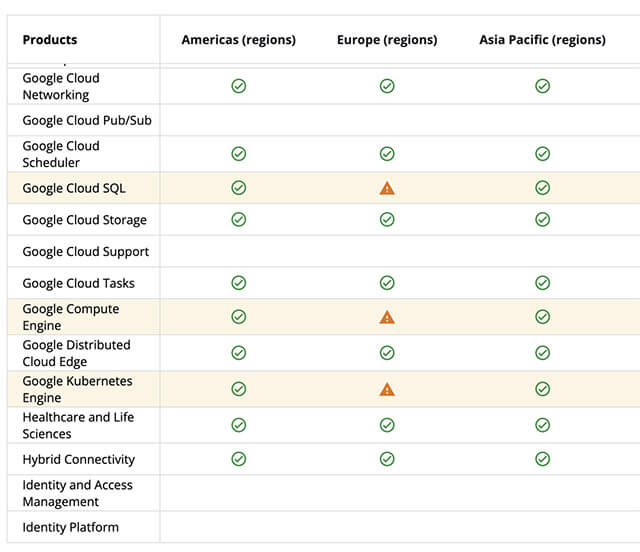The width and height of the screenshot is (640, 552).
Task: Open Europe warning icon for Google Compute Engine
Action: pyautogui.click(x=387, y=317)
